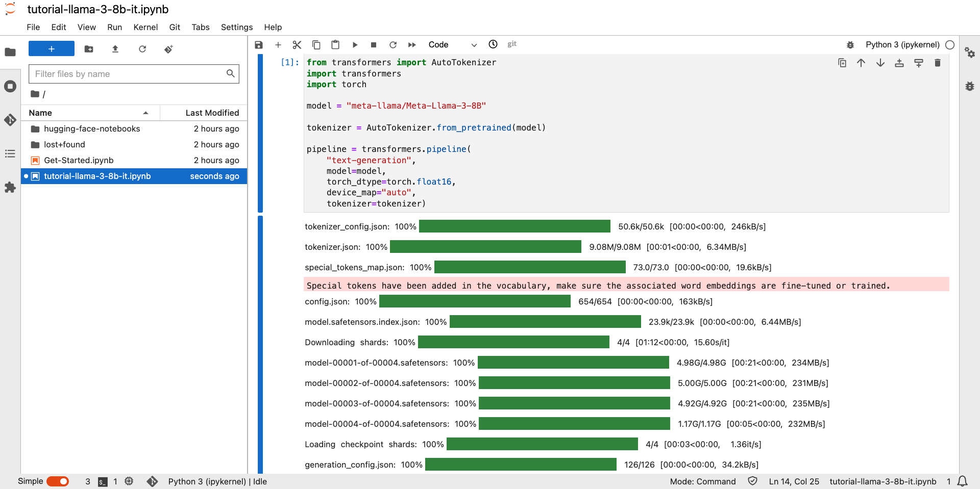The width and height of the screenshot is (980, 489).
Task: Open the Git sidebar panel
Action: (x=10, y=120)
